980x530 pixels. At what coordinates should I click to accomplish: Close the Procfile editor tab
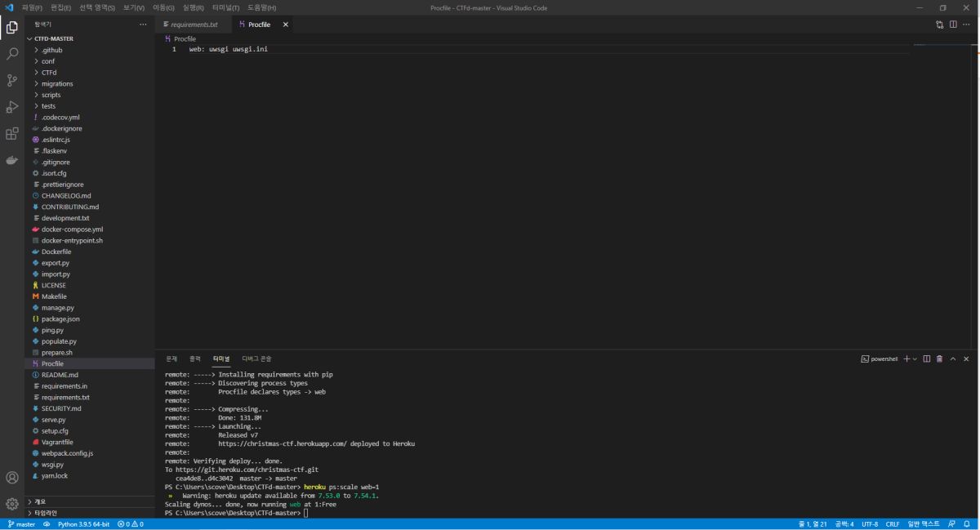[x=285, y=24]
